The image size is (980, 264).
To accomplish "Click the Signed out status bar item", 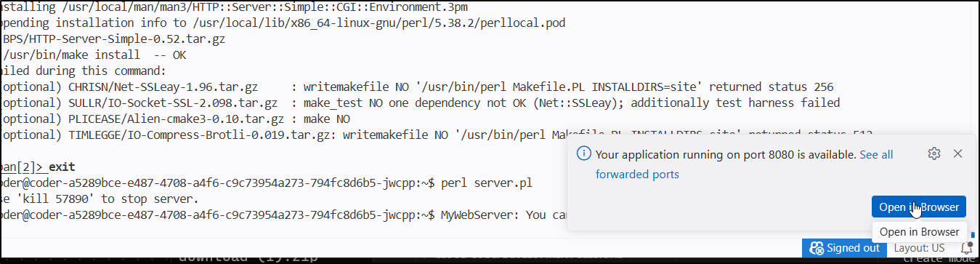I will click(x=845, y=248).
